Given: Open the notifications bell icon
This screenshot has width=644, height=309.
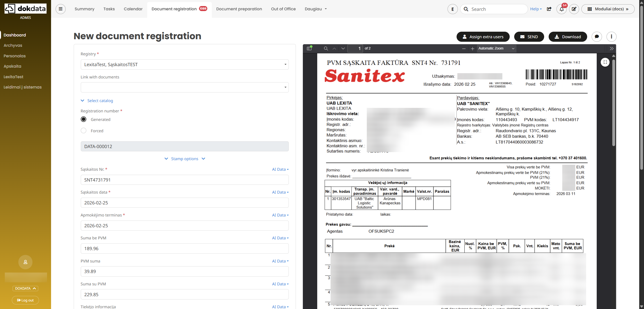Looking at the screenshot, I should coord(561,9).
